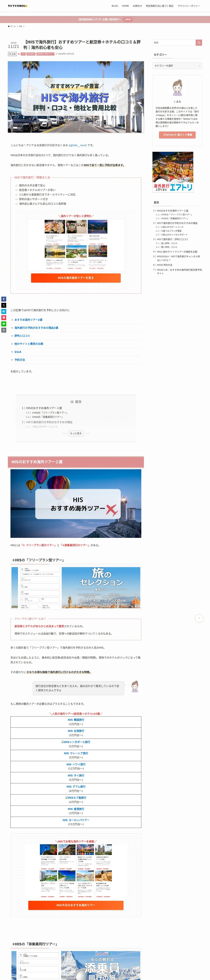This screenshot has height=980, width=210.
Task: Expand the table of contents with もっと見る
Action: pyautogui.click(x=76, y=433)
